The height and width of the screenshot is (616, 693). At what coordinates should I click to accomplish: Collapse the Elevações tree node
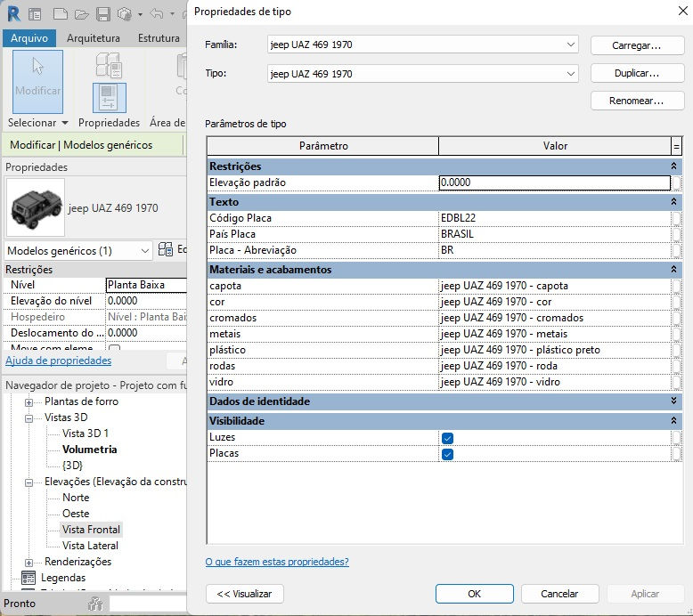coord(29,482)
